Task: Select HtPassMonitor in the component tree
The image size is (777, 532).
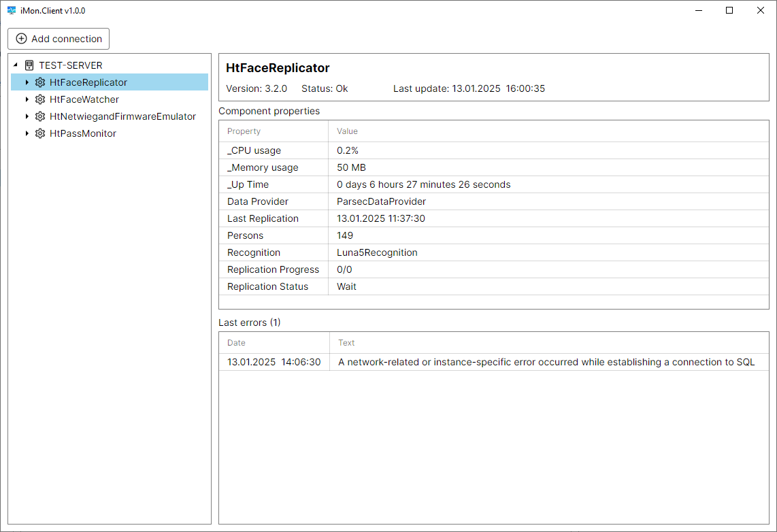Action: [83, 133]
